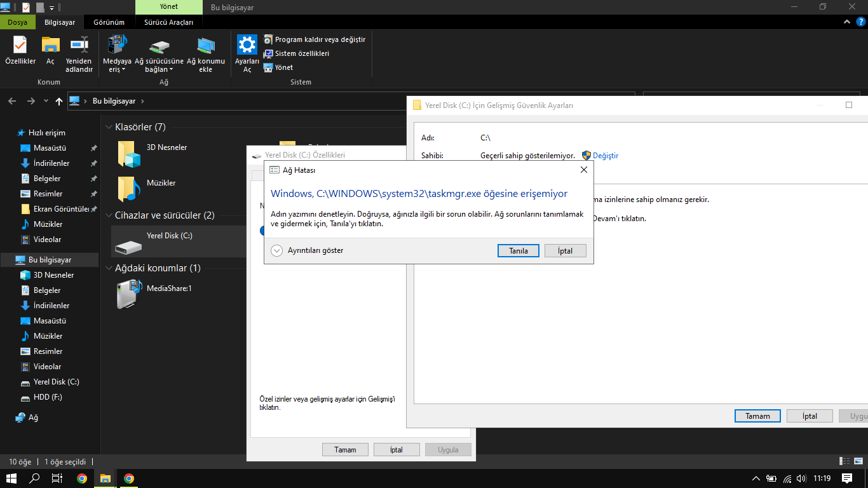Click the taskbar search icon
This screenshot has width=868, height=488.
point(35,478)
